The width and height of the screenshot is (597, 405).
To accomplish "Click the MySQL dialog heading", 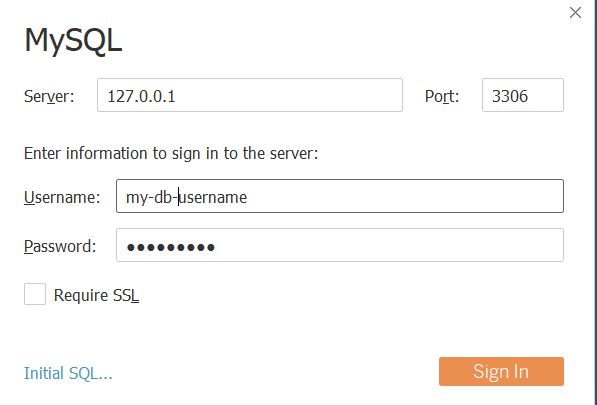I will (73, 40).
